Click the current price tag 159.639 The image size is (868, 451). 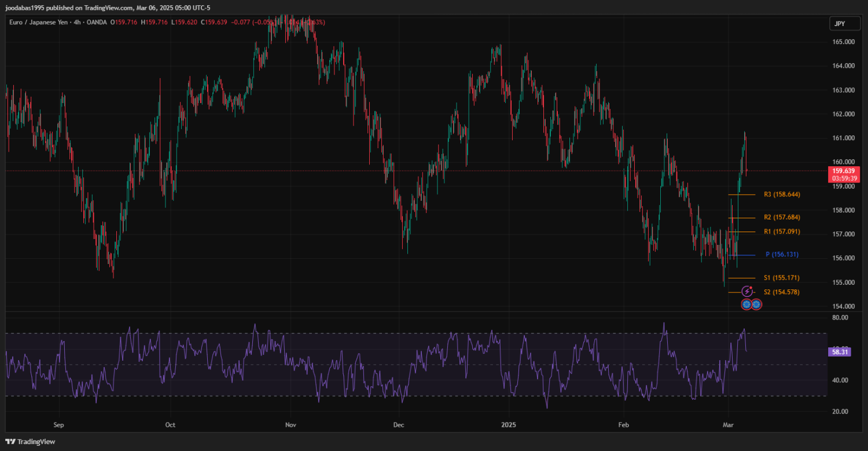click(843, 171)
